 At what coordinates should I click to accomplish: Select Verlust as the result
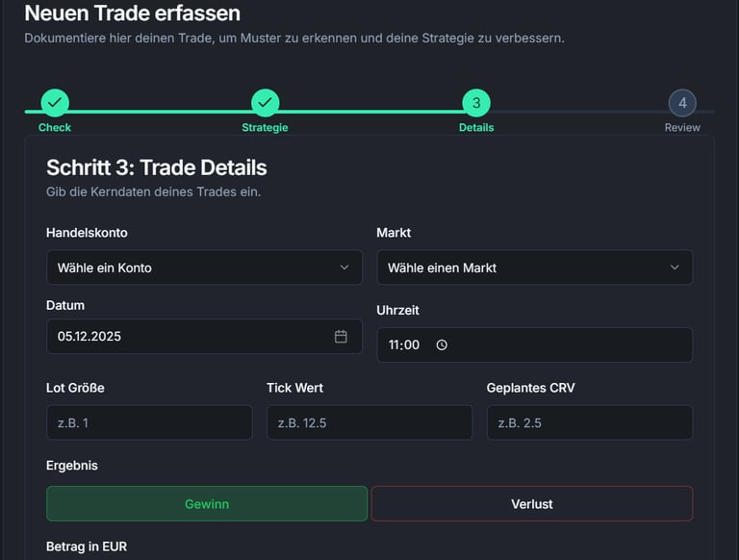pos(532,503)
